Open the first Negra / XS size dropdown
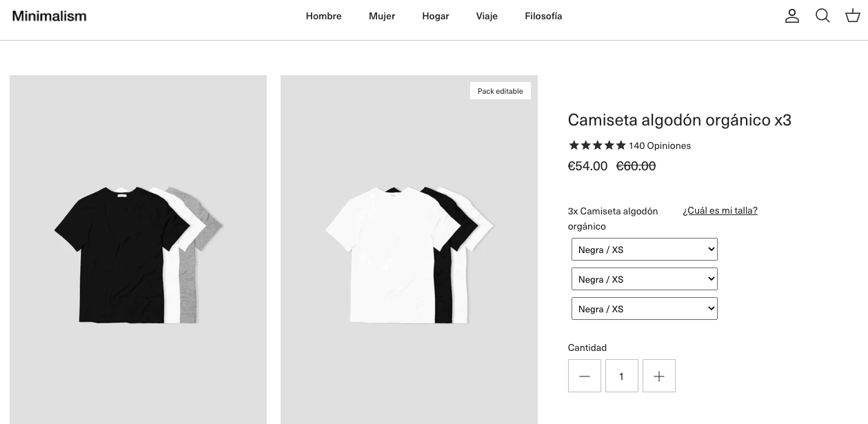The width and height of the screenshot is (868, 424). coord(644,249)
